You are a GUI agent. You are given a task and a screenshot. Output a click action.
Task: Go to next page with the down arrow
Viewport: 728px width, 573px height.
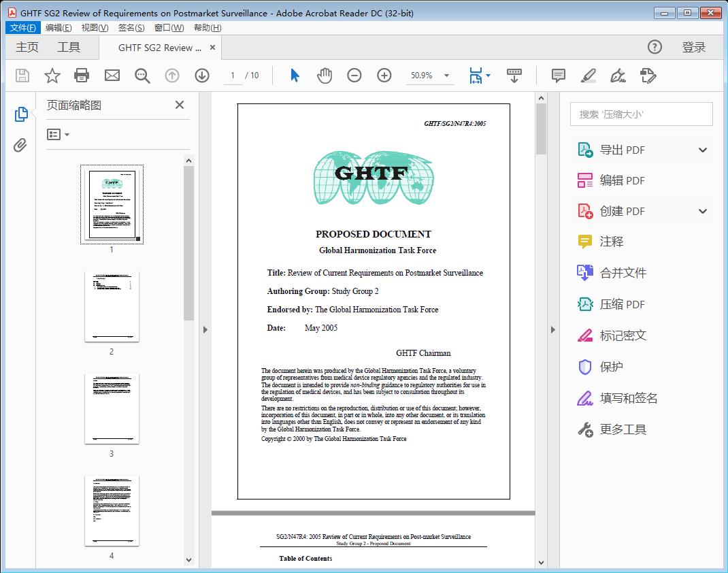pyautogui.click(x=202, y=76)
